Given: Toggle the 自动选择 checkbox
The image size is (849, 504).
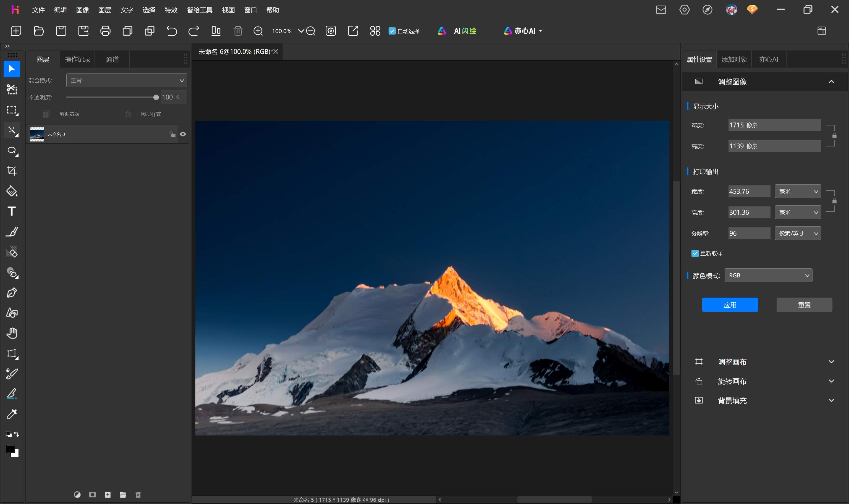Looking at the screenshot, I should point(392,31).
